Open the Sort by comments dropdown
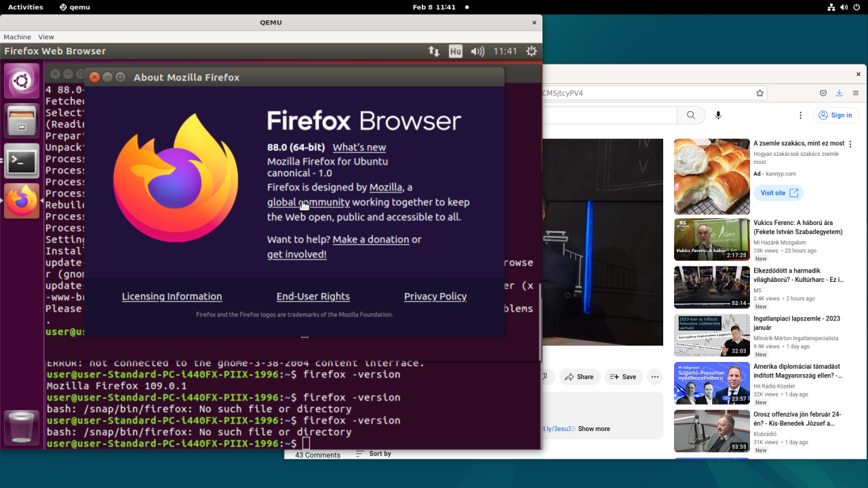 (374, 453)
